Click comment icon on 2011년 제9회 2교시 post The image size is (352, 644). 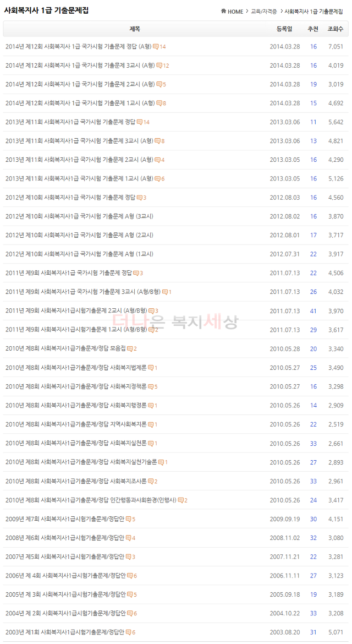(151, 312)
